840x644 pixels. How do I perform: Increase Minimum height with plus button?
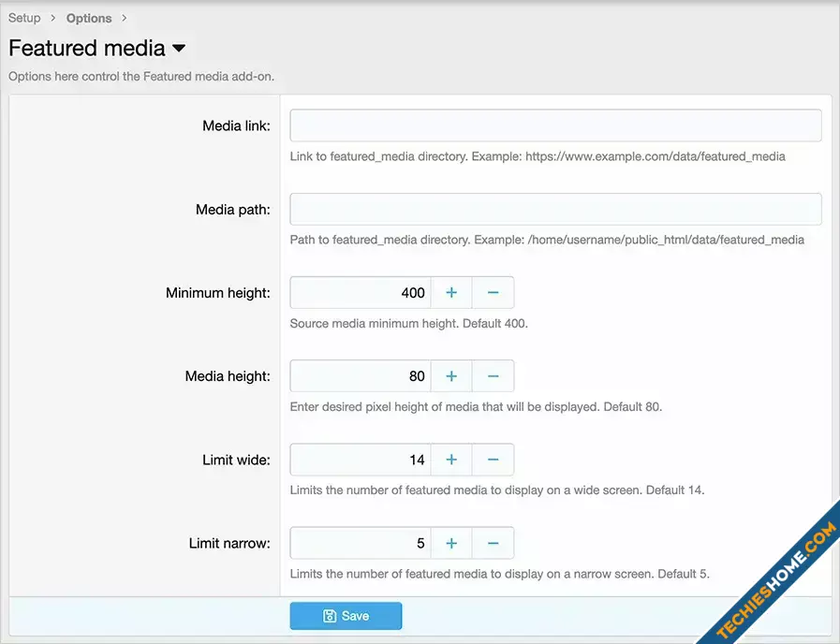[x=450, y=293]
